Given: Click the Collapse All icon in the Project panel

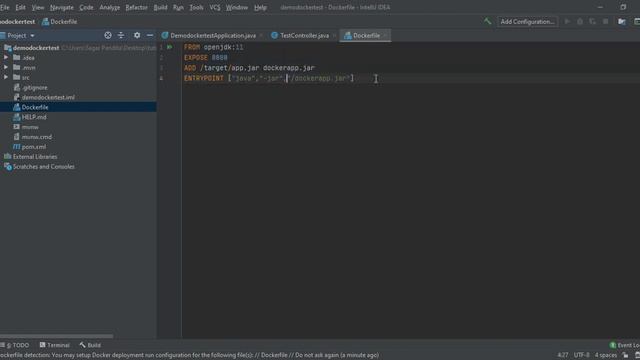Looking at the screenshot, I should 121,36.
